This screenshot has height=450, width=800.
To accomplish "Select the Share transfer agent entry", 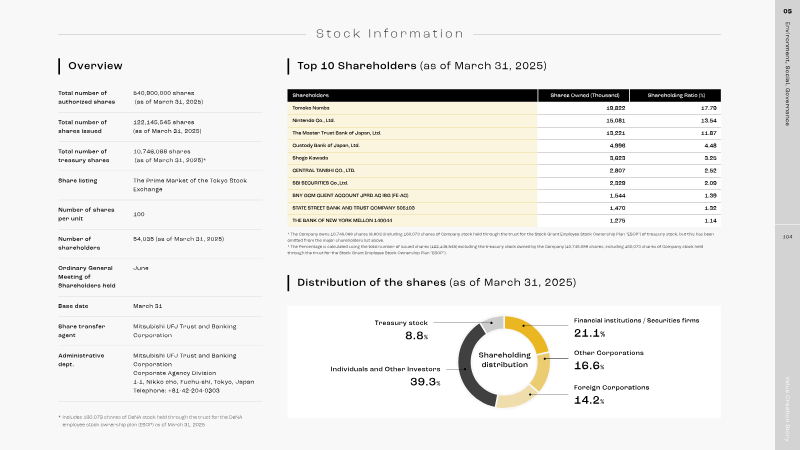I will (x=160, y=331).
